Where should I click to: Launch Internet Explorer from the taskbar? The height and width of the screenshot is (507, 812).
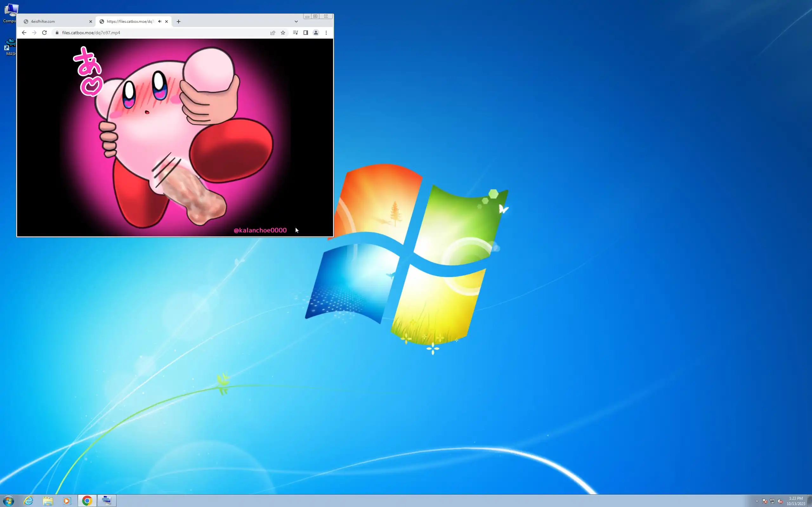29,501
